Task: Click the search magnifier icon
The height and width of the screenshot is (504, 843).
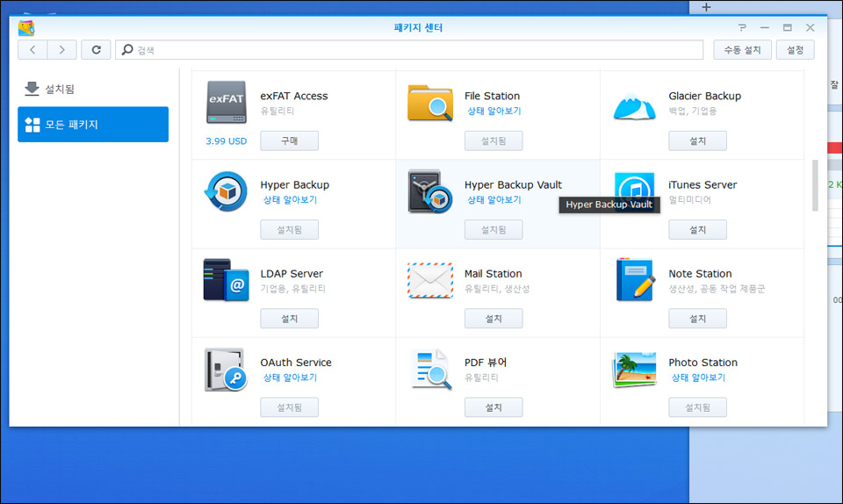Action: point(127,49)
